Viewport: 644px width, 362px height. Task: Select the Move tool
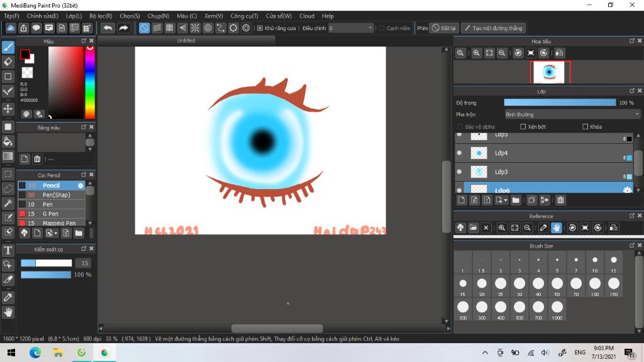8,109
